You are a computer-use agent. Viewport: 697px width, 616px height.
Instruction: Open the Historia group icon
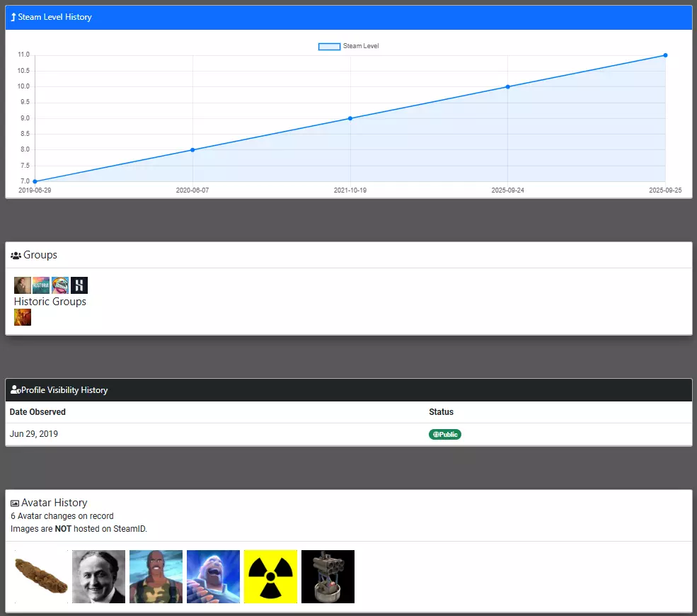[x=41, y=285]
